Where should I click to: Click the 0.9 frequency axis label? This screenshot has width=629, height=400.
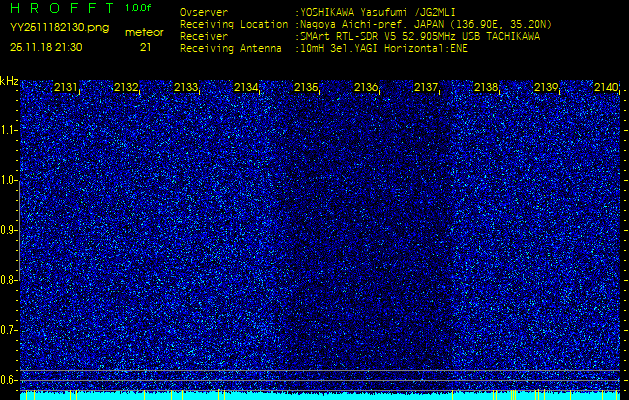tap(7, 230)
